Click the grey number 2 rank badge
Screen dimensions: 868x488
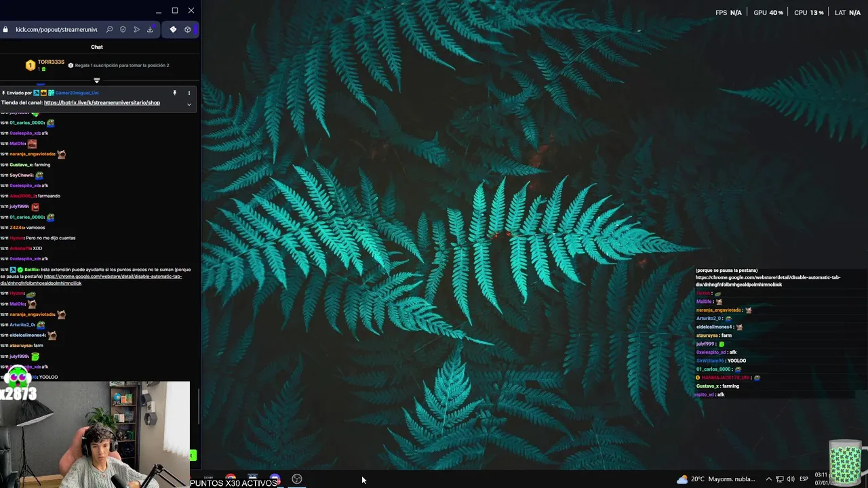(x=71, y=66)
